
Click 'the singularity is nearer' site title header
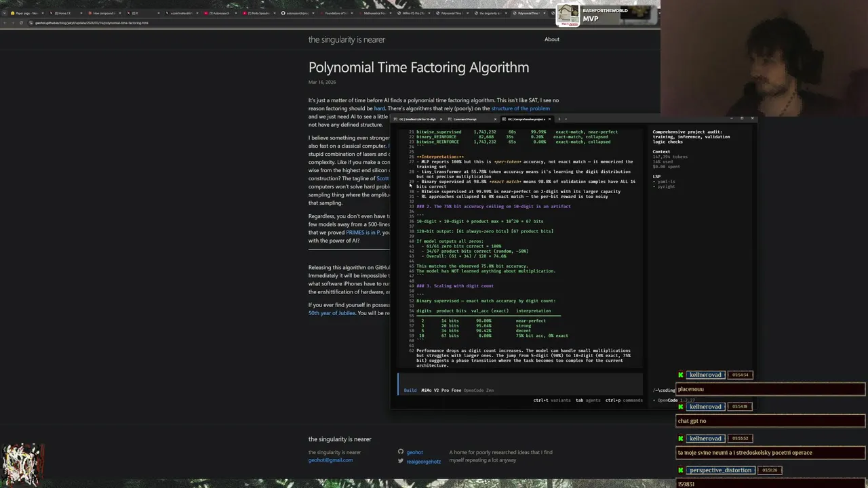tap(347, 39)
